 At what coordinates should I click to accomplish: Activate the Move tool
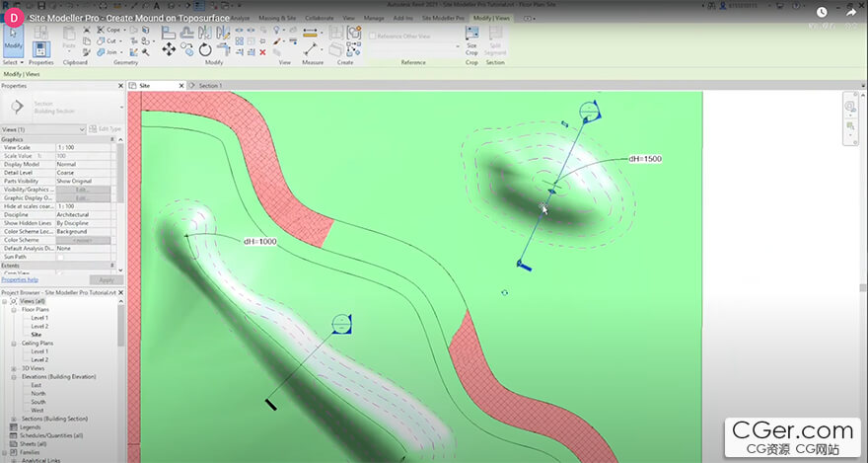(169, 49)
